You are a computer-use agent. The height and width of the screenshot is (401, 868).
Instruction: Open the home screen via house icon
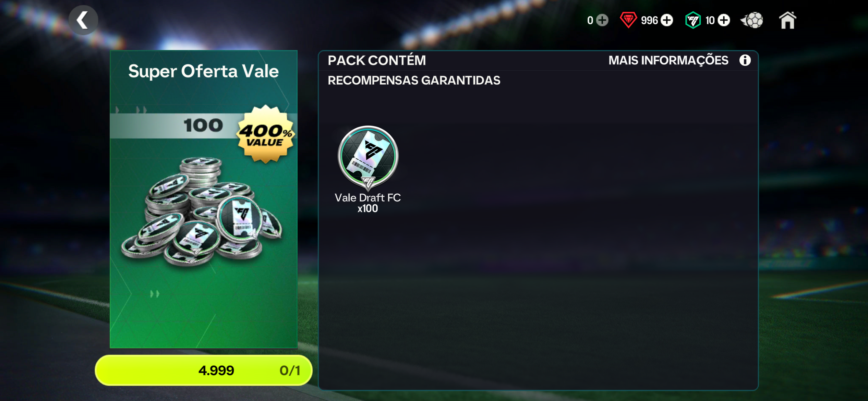787,20
